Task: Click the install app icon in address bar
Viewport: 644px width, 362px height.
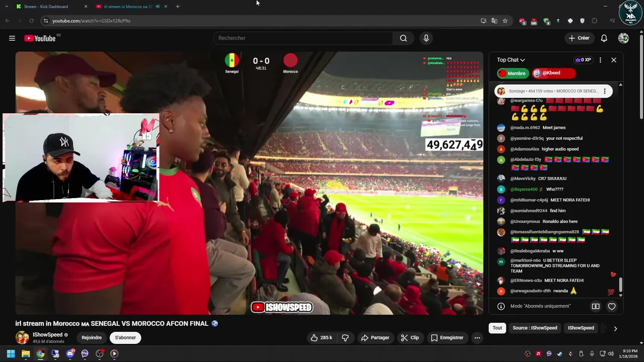Action: point(484,21)
